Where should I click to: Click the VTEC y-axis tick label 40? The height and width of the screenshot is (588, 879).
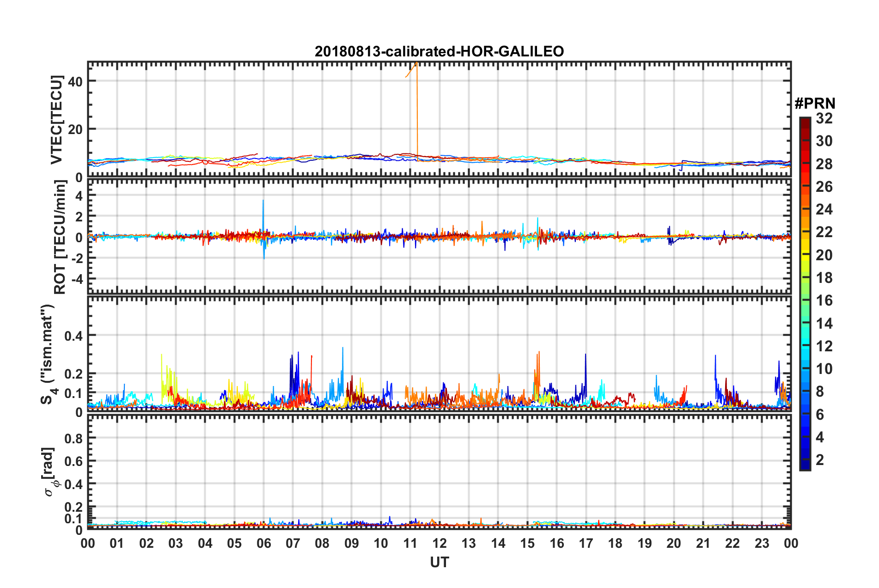click(x=75, y=81)
